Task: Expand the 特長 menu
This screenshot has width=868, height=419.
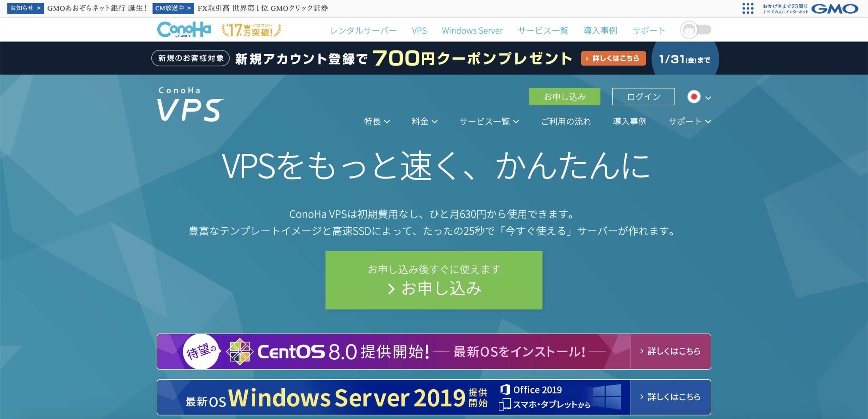Action: pos(377,121)
